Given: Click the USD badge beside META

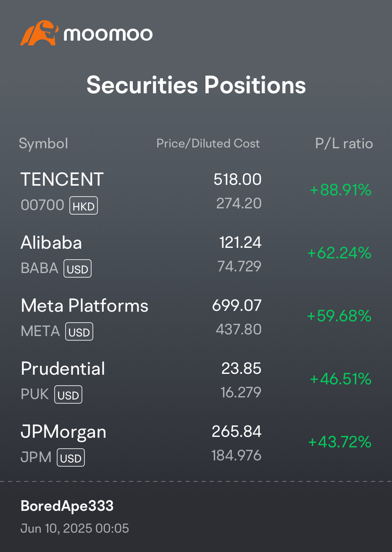Looking at the screenshot, I should 79,332.
